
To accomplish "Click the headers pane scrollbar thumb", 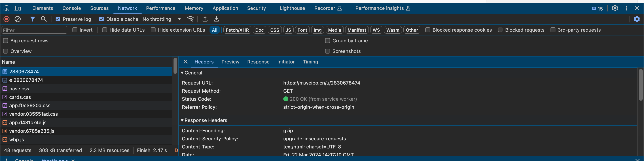I will [x=640, y=85].
